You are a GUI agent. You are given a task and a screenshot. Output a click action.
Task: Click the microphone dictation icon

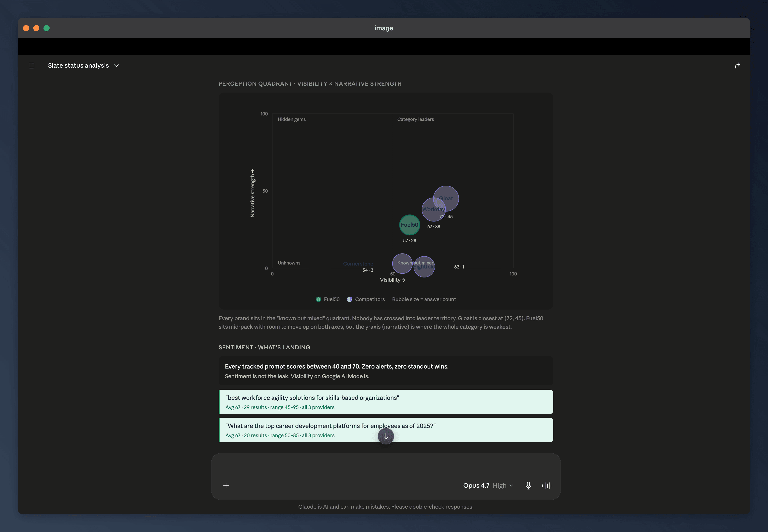coord(528,486)
